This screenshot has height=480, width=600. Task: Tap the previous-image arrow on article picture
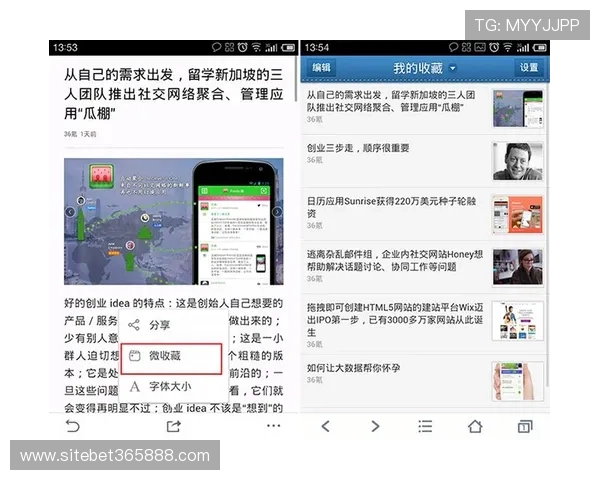click(70, 212)
